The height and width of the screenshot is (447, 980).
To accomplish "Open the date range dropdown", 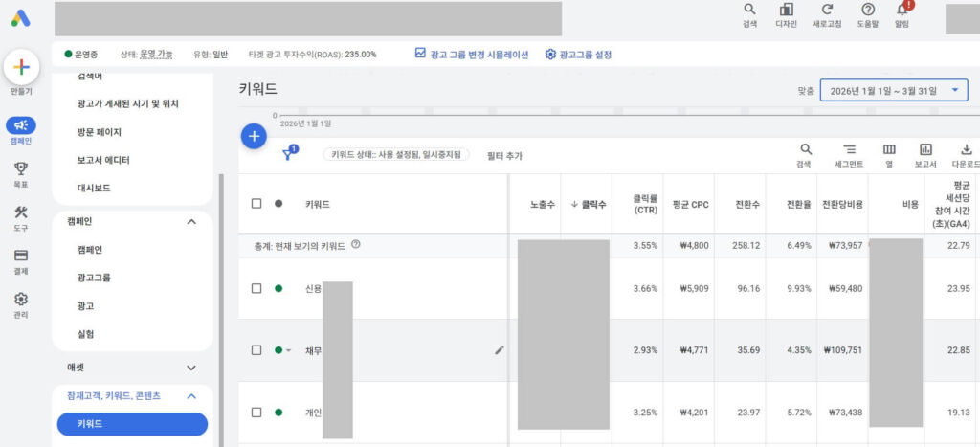I will coord(894,91).
